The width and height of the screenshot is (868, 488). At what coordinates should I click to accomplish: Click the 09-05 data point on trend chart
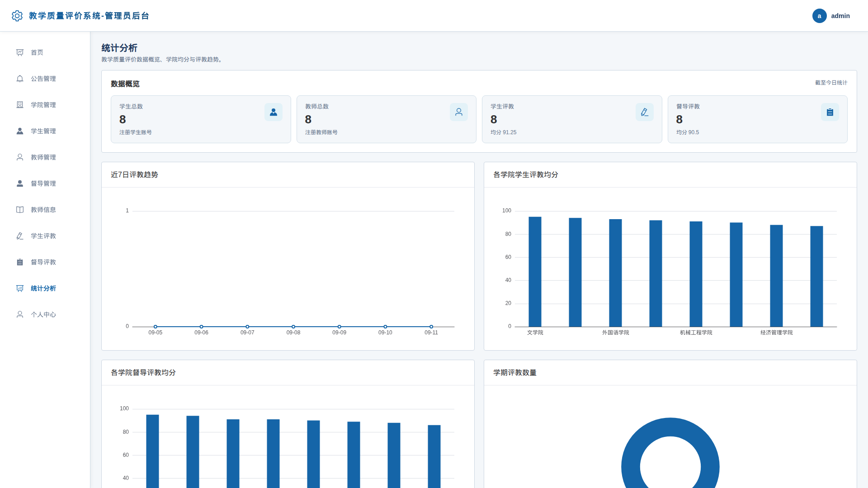(156, 327)
